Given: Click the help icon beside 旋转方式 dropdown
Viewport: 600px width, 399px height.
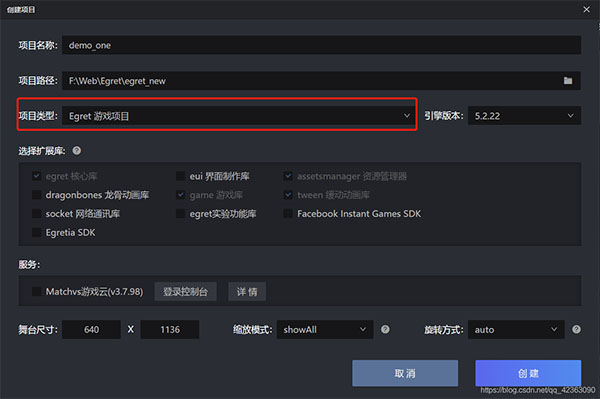Looking at the screenshot, I should click(576, 329).
